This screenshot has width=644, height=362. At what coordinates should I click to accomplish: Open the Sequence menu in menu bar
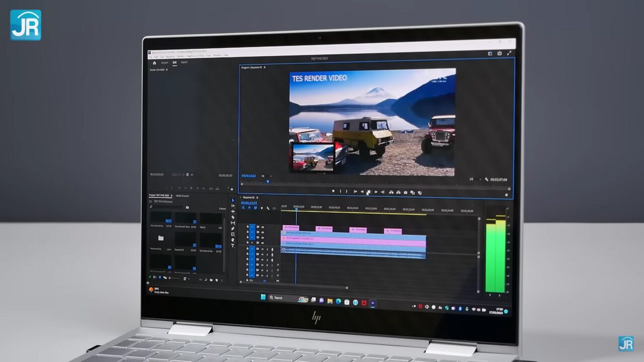(x=171, y=55)
